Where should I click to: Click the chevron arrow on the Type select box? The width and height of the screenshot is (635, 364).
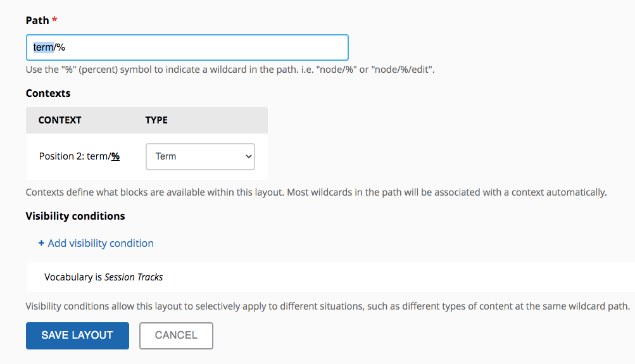click(249, 156)
